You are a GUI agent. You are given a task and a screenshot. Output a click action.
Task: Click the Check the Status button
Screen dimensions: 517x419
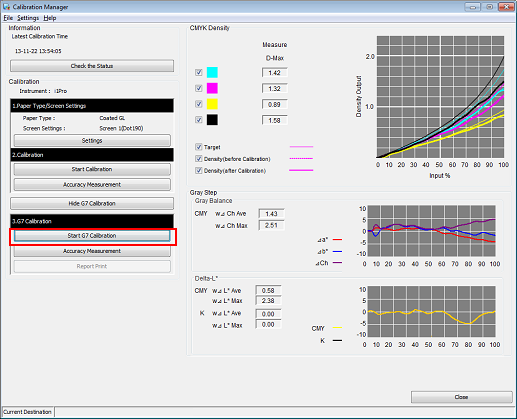point(92,66)
